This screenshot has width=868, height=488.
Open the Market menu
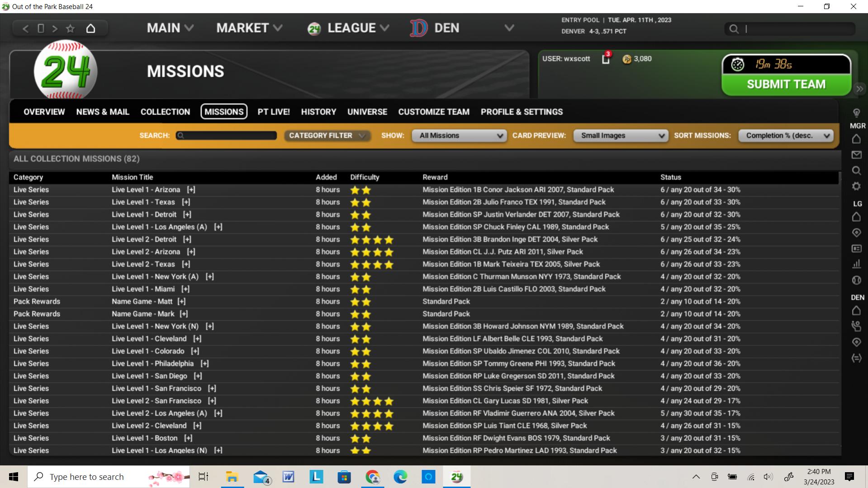point(249,28)
